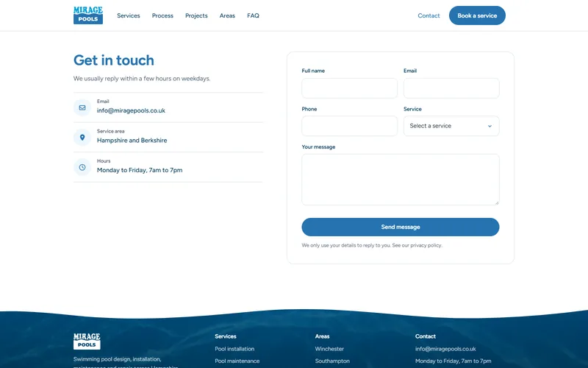Open footer Winchester area link
588x368 pixels.
click(329, 349)
